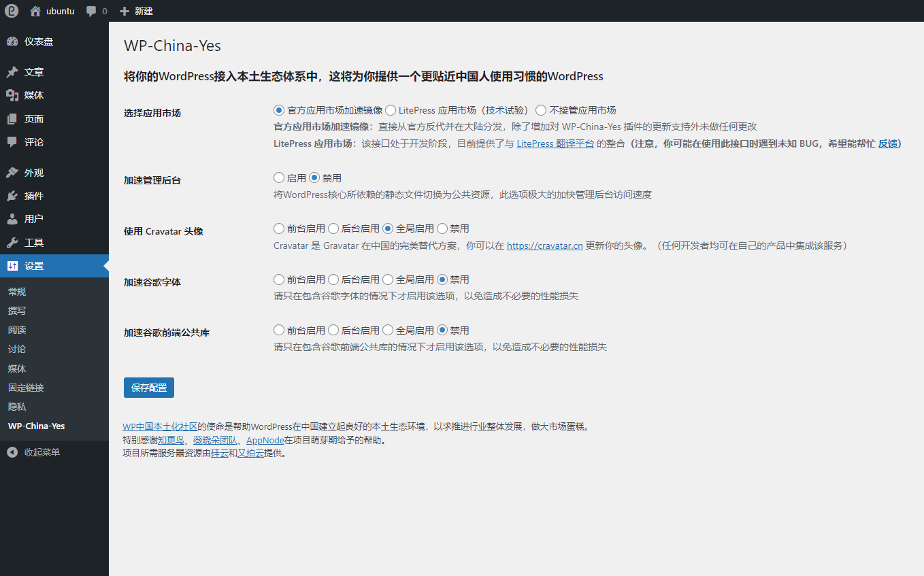Click the 用户 person icon in sidebar
The width and height of the screenshot is (924, 576).
(12, 218)
